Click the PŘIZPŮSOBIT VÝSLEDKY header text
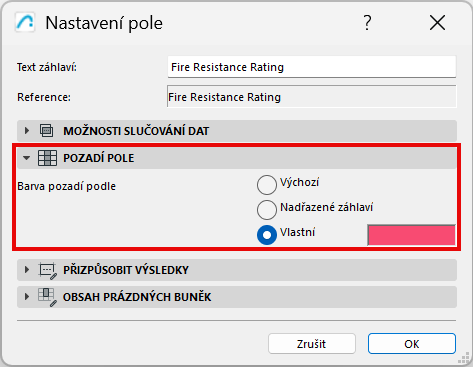The height and width of the screenshot is (367, 473). point(126,270)
